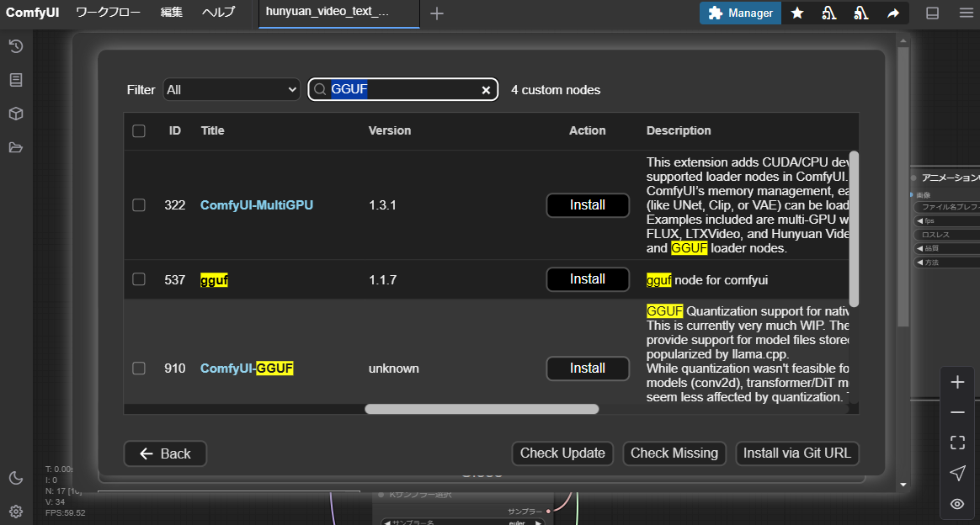
Task: Click the share arrow icon
Action: click(893, 13)
